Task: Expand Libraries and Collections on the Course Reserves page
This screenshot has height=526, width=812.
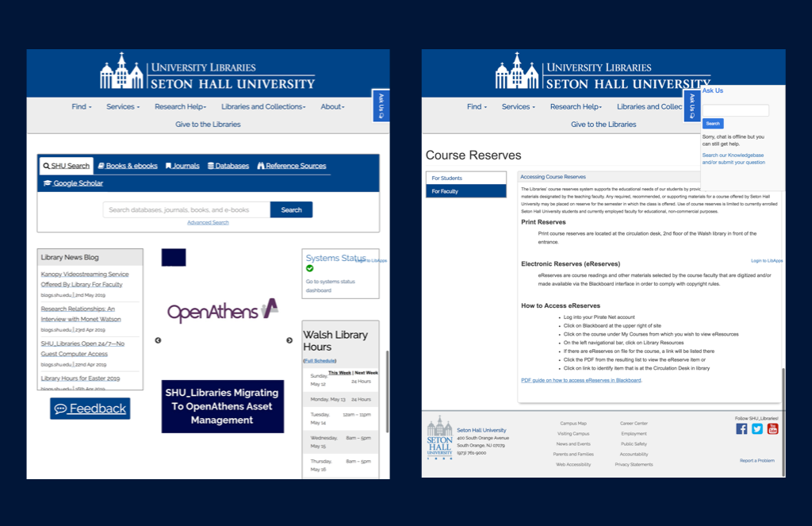Action: pos(649,107)
